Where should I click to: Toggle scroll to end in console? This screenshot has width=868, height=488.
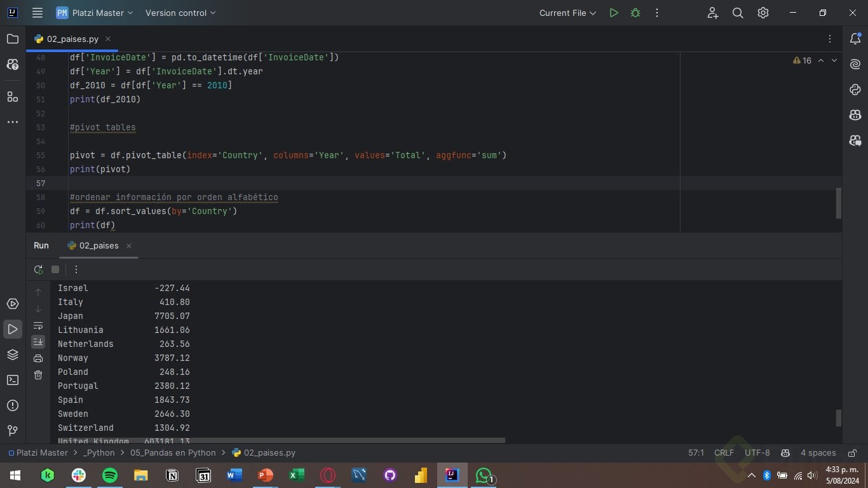(38, 342)
